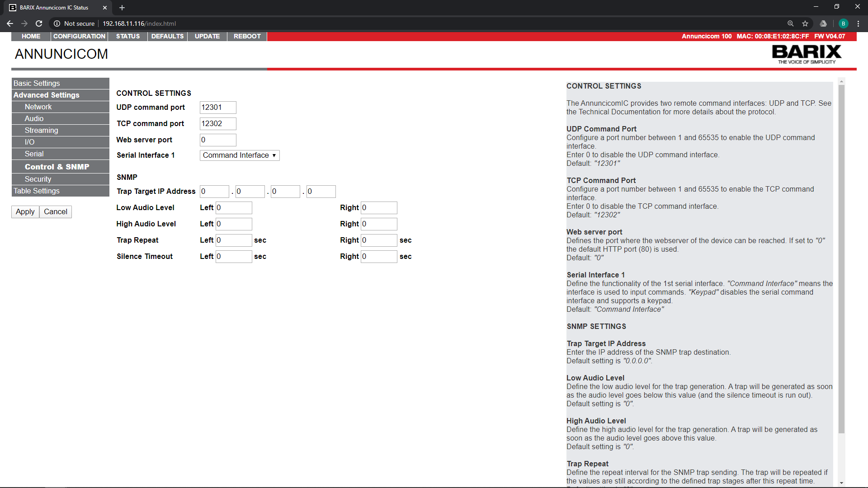Image resolution: width=868 pixels, height=488 pixels.
Task: Open Security in Advanced Settings
Action: [38, 179]
